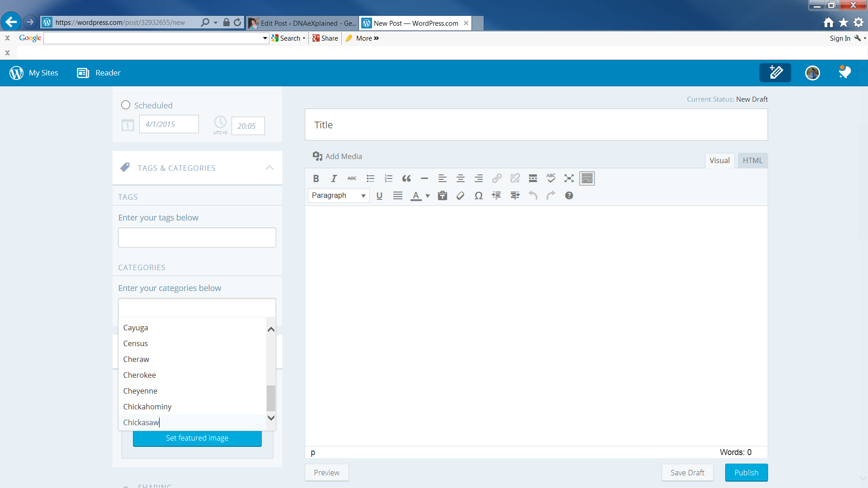Screen dimensions: 868x488
Task: Choose Cherokee from the category list
Action: click(139, 375)
